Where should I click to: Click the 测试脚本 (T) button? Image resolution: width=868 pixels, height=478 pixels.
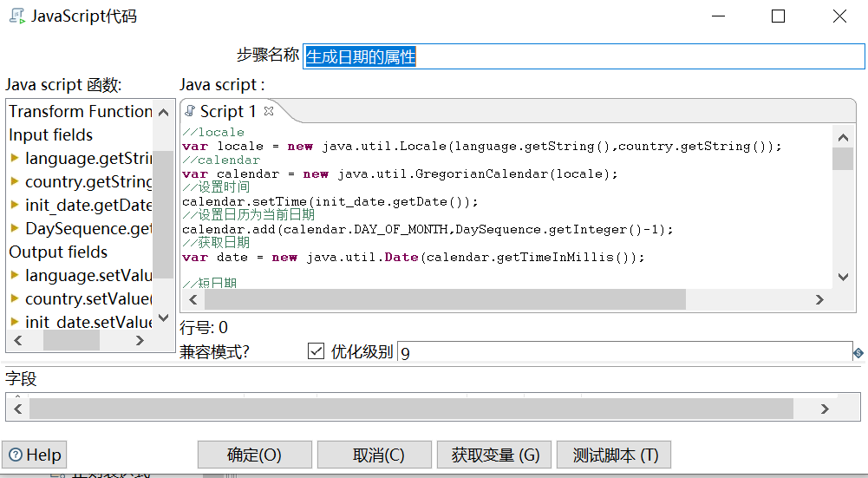click(x=614, y=455)
